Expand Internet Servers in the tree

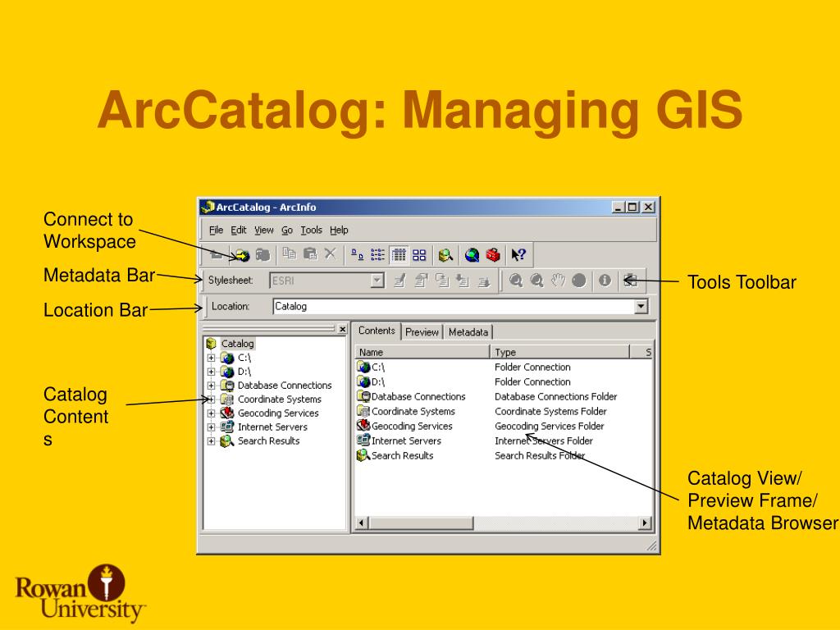click(x=211, y=427)
